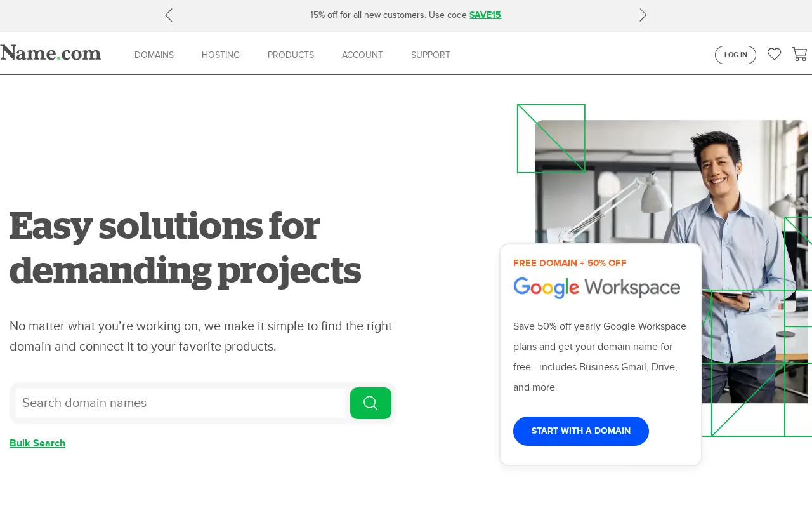Focus the Search domain names field
Viewport: 812px width, 508px height.
pyautogui.click(x=181, y=403)
